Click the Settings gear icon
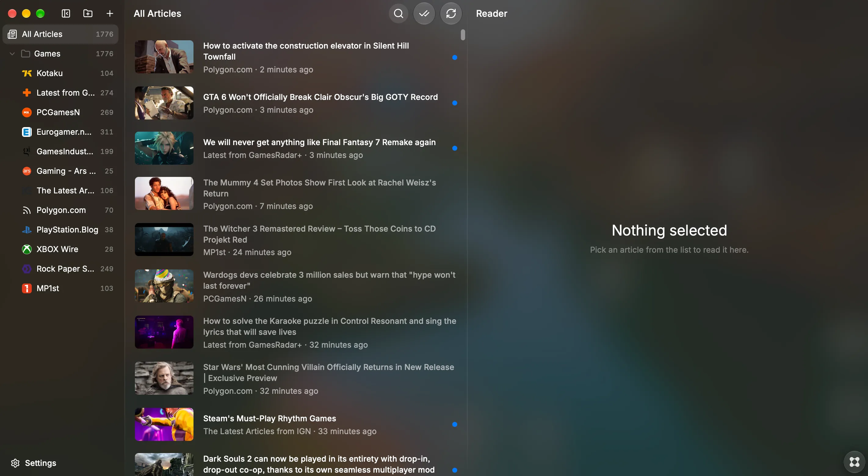 point(15,463)
